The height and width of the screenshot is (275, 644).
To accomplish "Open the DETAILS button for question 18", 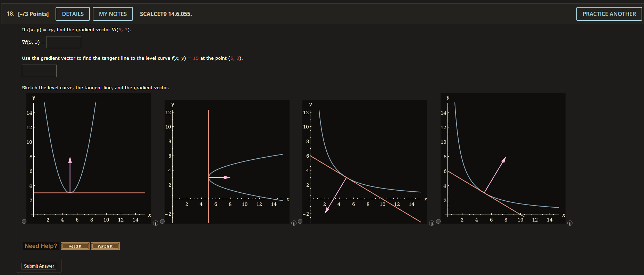I will [73, 14].
